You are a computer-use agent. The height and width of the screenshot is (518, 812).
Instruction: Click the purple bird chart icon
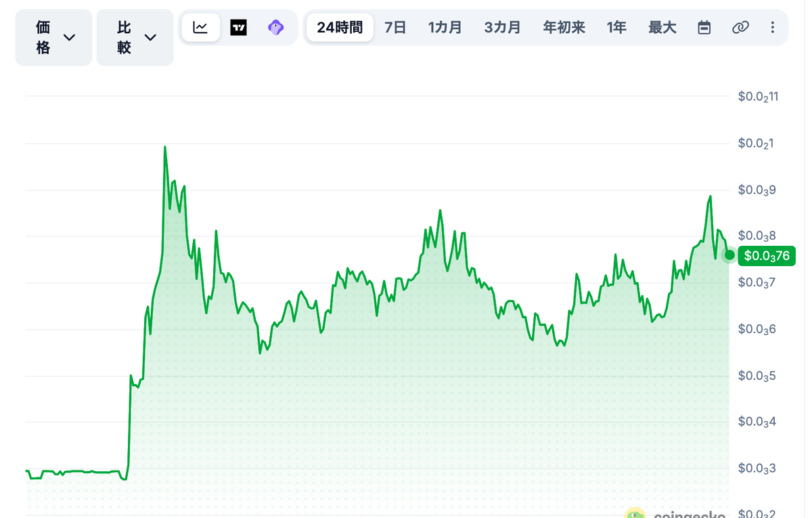[275, 28]
